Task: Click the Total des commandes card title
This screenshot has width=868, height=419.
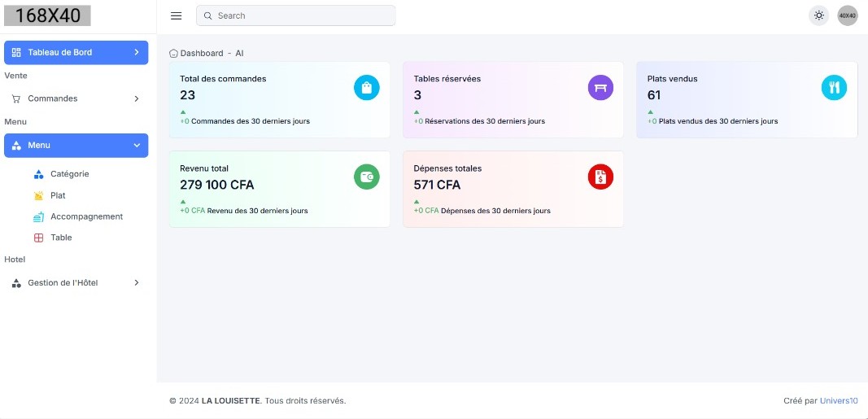Action: 223,79
